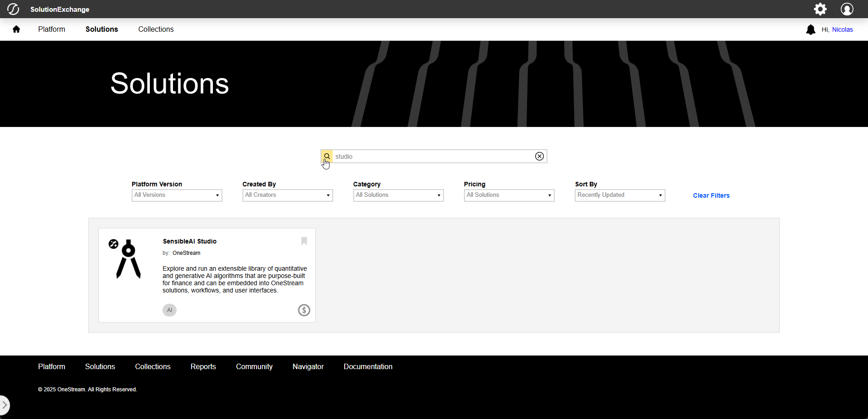Expand the Category filter dropdown

[x=398, y=195]
